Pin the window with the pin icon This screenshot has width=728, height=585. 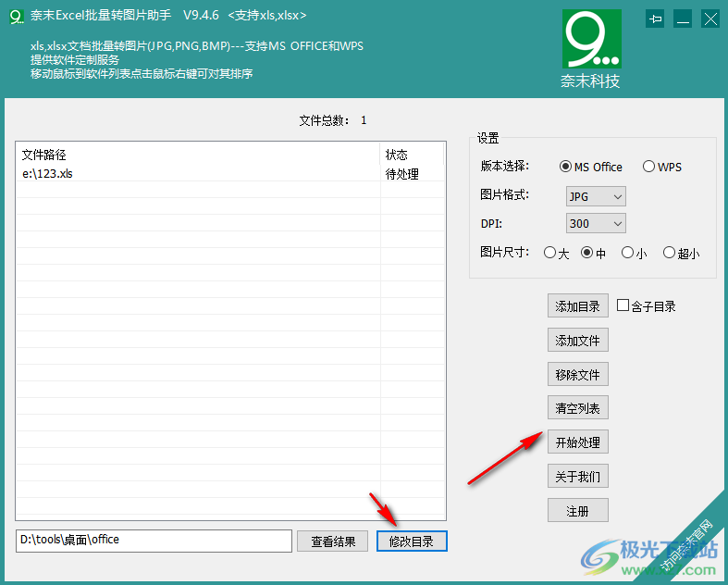point(655,19)
